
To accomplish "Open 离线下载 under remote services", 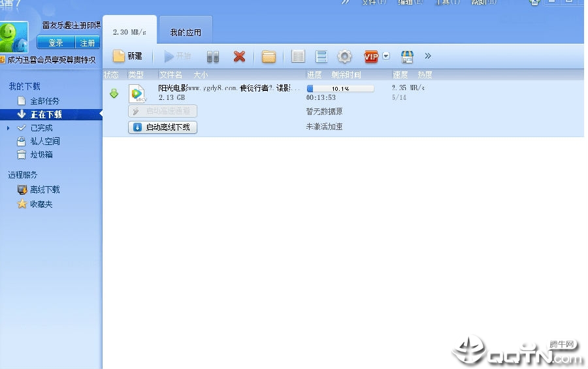I will pyautogui.click(x=44, y=190).
